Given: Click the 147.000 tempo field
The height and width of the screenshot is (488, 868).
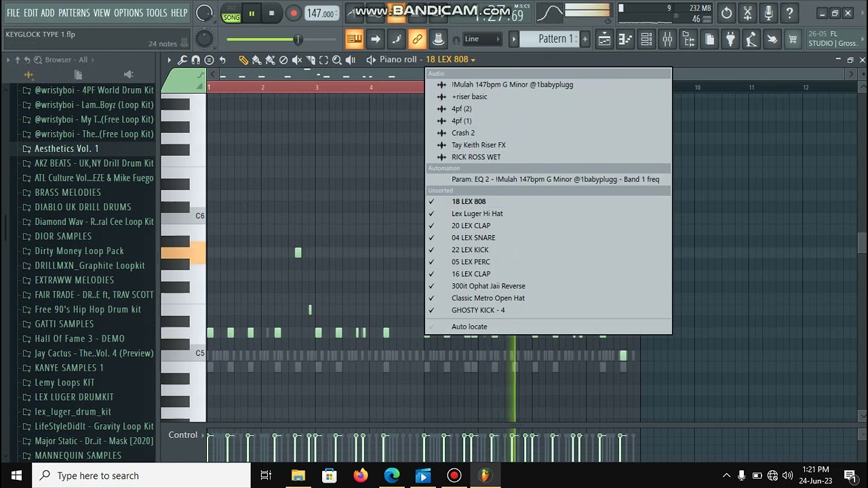Looking at the screenshot, I should 321,14.
